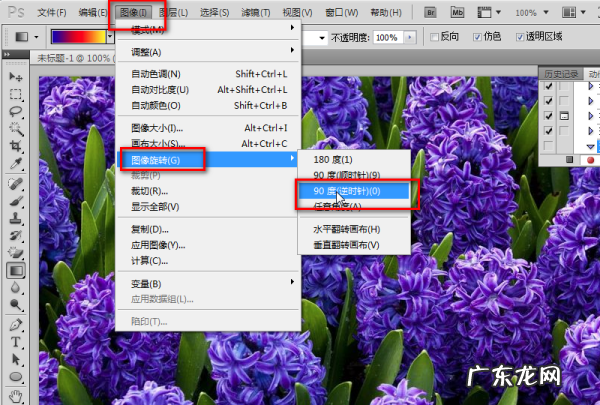The image size is (600, 405).
Task: Toggle the 仿色 (Dither) checkbox
Action: point(477,37)
